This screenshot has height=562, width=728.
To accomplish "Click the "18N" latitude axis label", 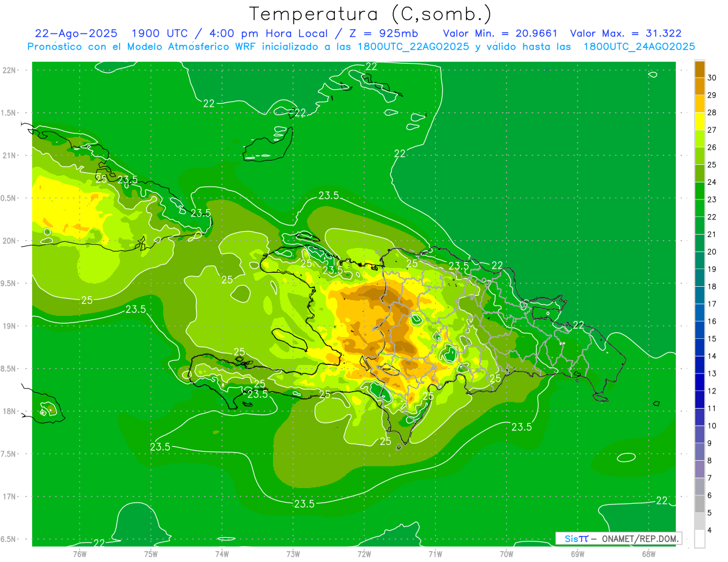I will (x=10, y=411).
